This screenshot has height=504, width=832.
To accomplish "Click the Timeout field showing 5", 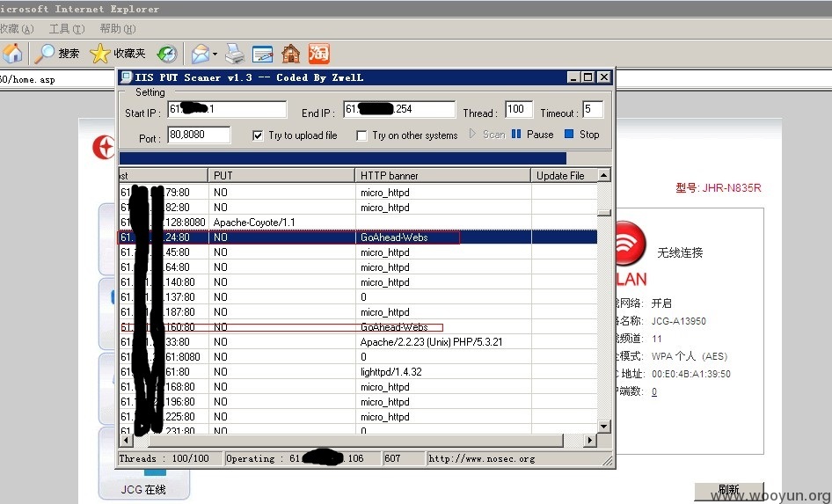I will (x=593, y=109).
